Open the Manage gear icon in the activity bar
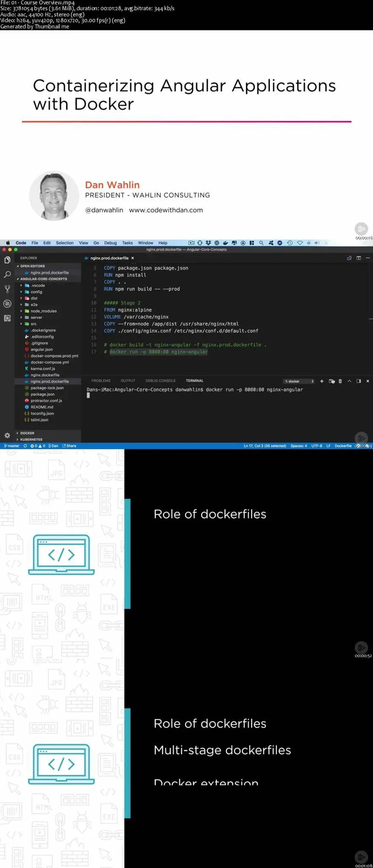373x868 pixels. pos(7,435)
